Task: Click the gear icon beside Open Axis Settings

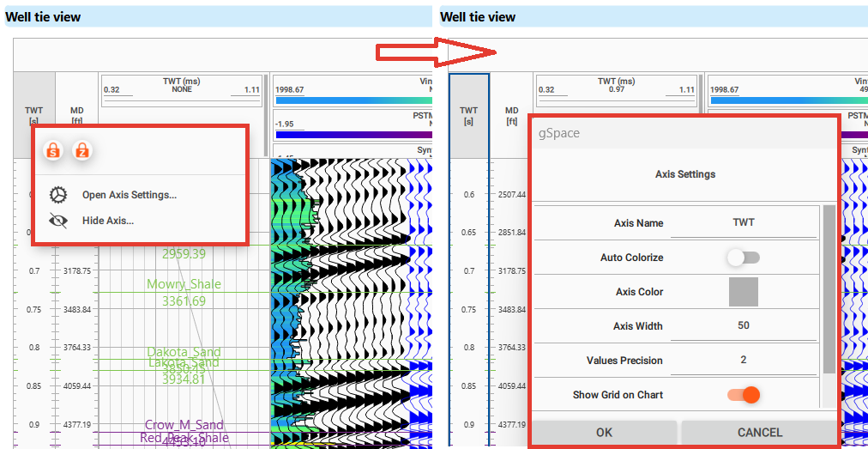Action: click(x=58, y=195)
